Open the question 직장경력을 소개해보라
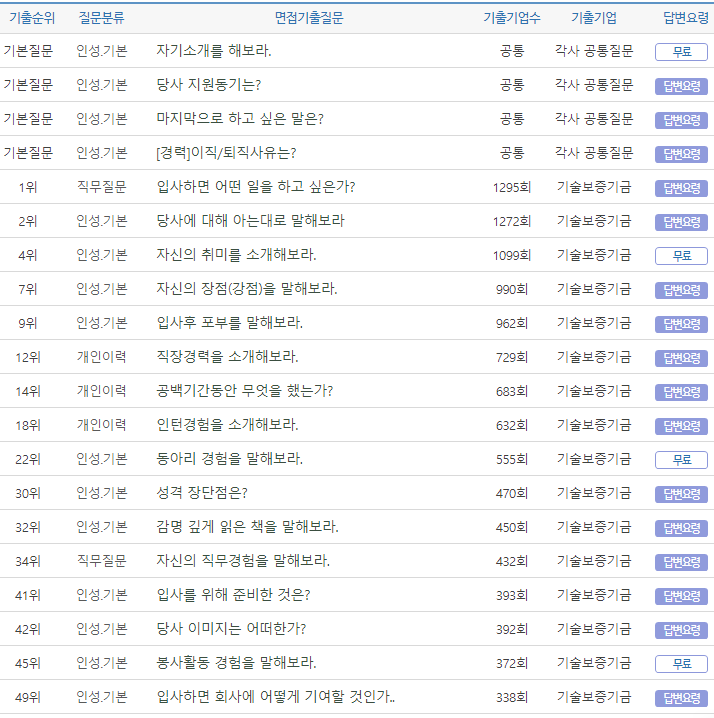714x718 pixels. (x=227, y=357)
